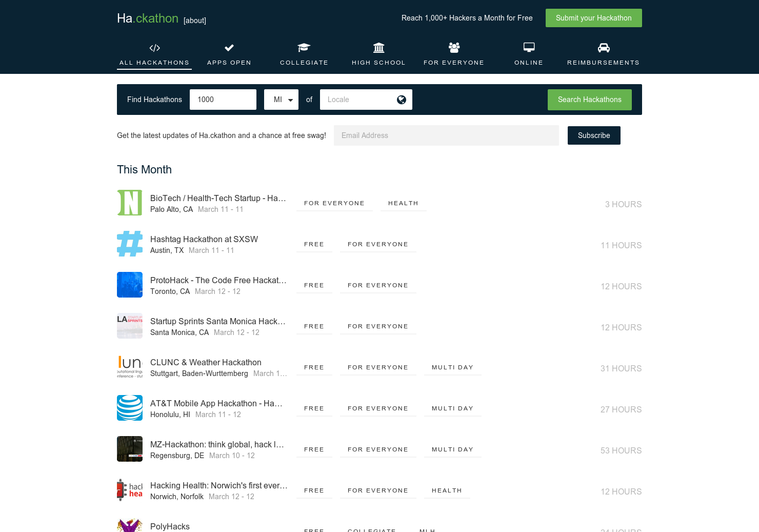Open BioTech / Health-Tech Startup listing title
This screenshot has width=759, height=532.
tap(218, 198)
